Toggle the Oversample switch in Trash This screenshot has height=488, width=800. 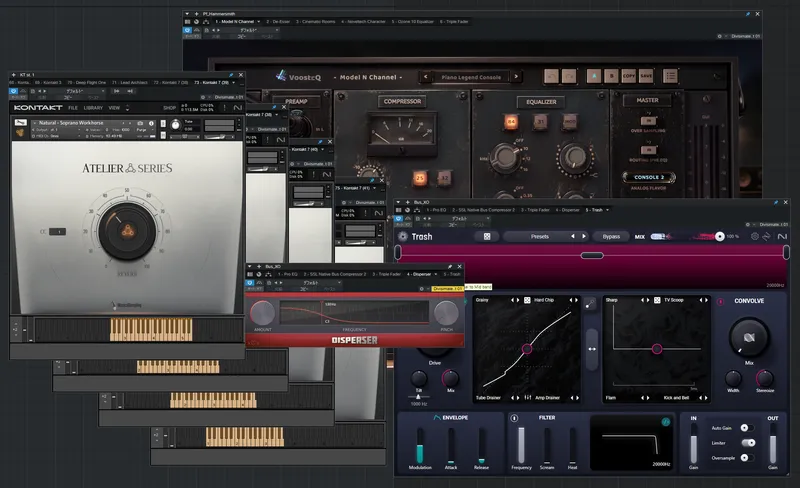747,458
